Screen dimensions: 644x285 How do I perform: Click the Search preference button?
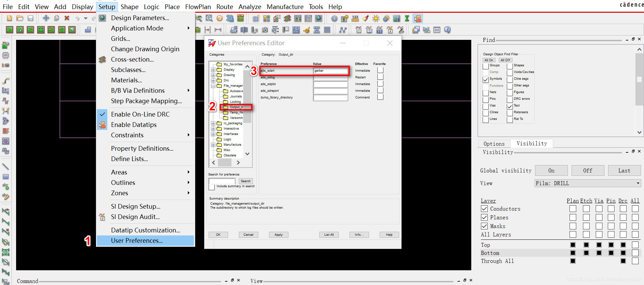pyautogui.click(x=246, y=181)
